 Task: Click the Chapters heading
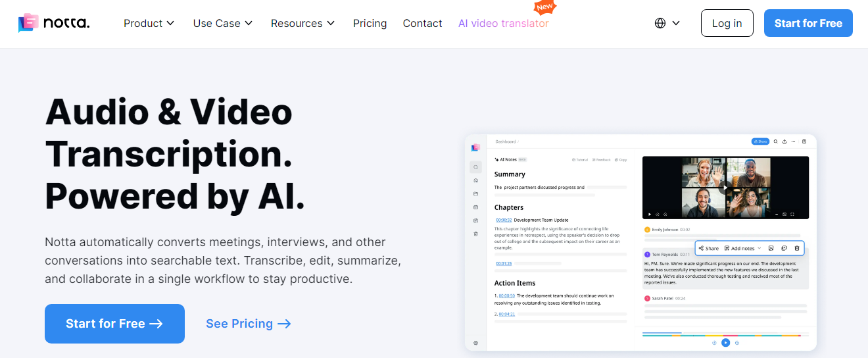(509, 207)
